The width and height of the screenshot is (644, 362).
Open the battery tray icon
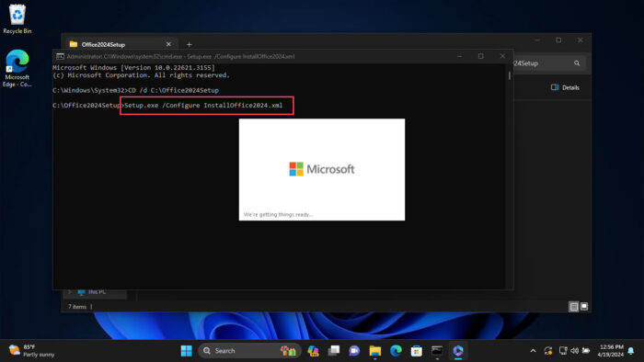(586, 351)
